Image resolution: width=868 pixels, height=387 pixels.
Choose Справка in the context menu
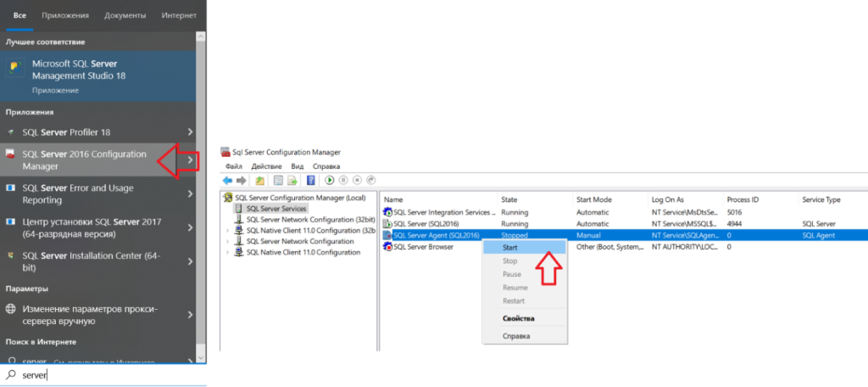click(524, 336)
